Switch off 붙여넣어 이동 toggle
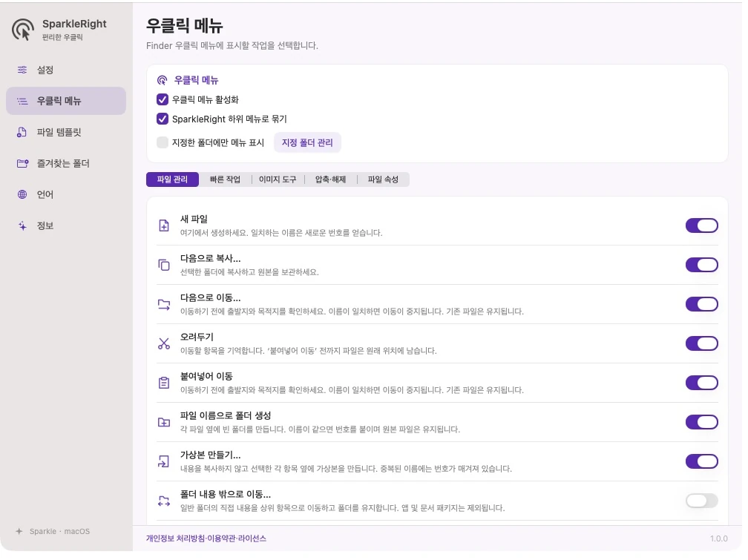The width and height of the screenshot is (748, 560). click(702, 383)
